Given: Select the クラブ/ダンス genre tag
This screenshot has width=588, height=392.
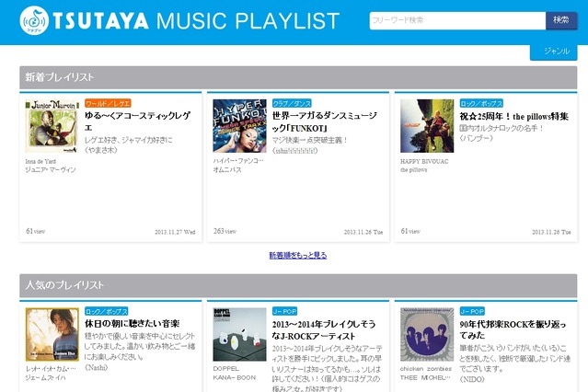Looking at the screenshot, I should coord(292,103).
